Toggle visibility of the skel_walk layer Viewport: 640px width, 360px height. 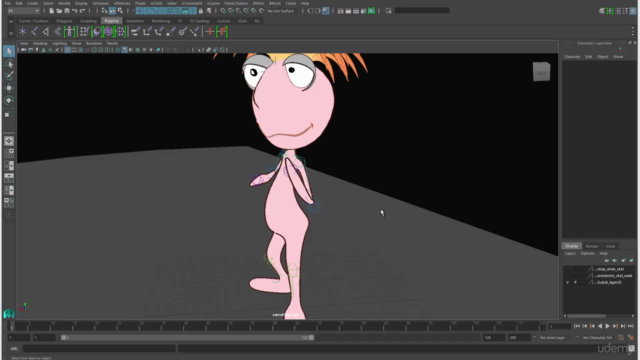(567, 276)
